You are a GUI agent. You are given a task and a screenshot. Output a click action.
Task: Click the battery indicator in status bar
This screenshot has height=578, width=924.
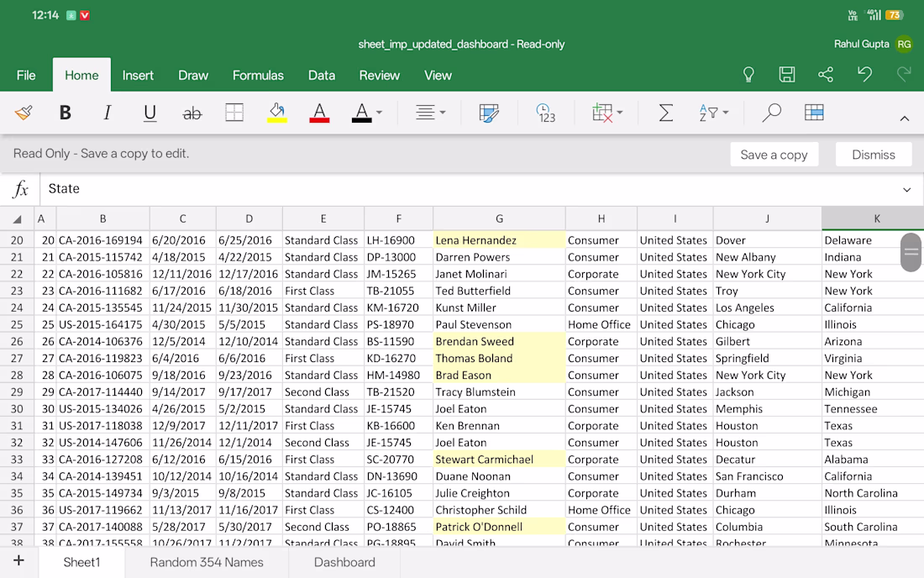pos(895,15)
